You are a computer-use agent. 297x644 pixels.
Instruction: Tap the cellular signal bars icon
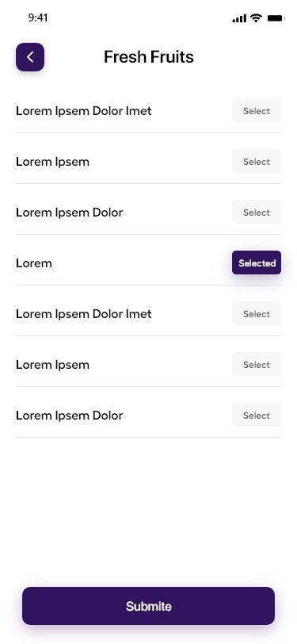239,18
